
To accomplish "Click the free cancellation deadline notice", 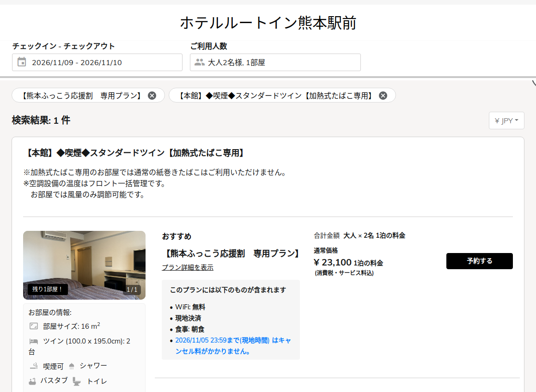I will 233,345.
